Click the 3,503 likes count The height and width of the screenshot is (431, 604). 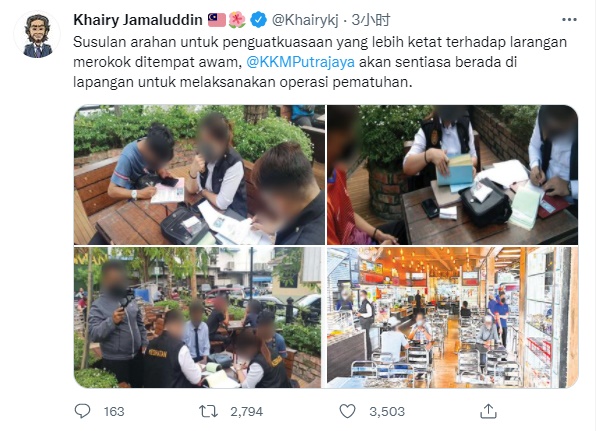coord(387,411)
